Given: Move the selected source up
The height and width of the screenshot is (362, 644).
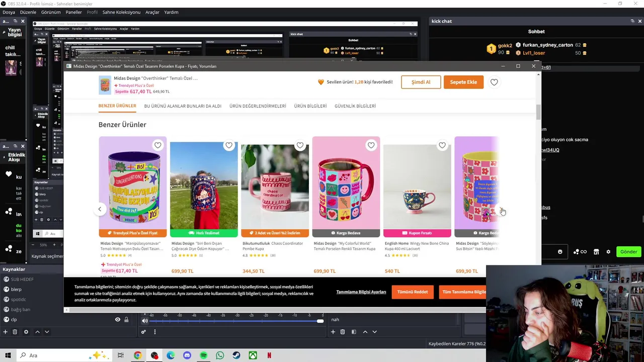Looking at the screenshot, I should pyautogui.click(x=37, y=332).
